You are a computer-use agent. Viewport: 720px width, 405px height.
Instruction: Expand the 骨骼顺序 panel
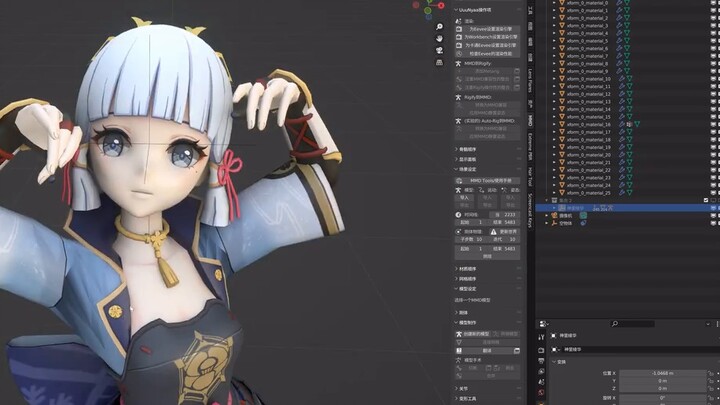[456, 149]
